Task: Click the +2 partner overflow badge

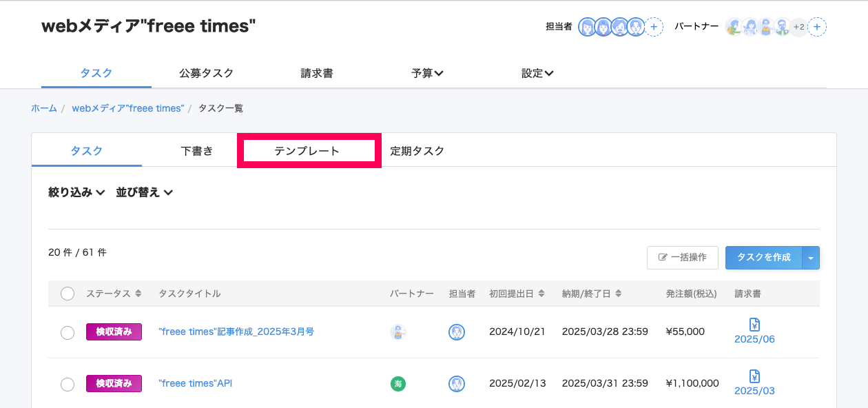Action: (798, 27)
